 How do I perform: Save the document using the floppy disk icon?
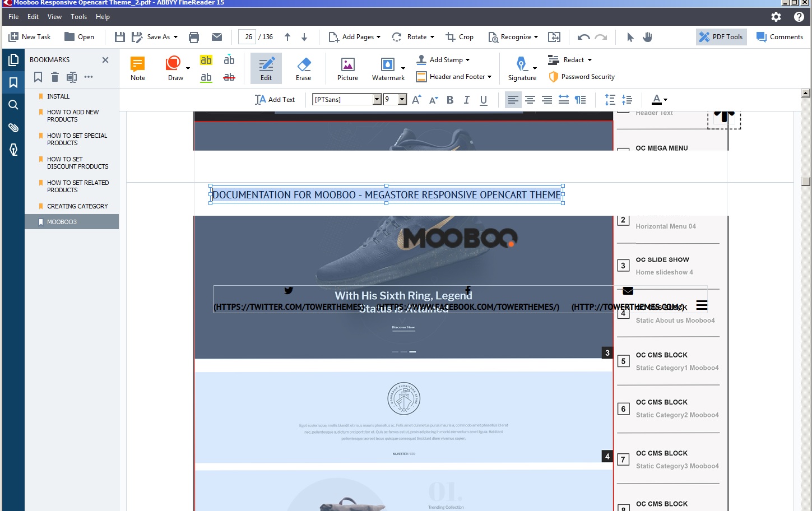(x=119, y=37)
